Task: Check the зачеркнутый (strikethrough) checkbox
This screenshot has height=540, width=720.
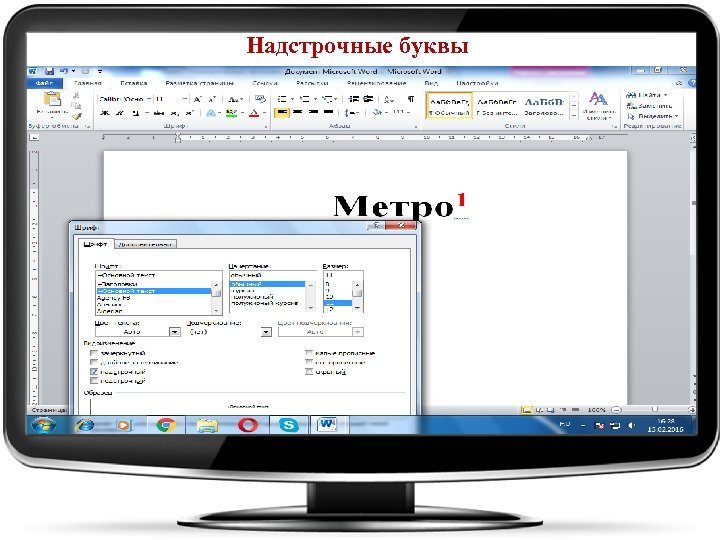Action: pyautogui.click(x=94, y=353)
